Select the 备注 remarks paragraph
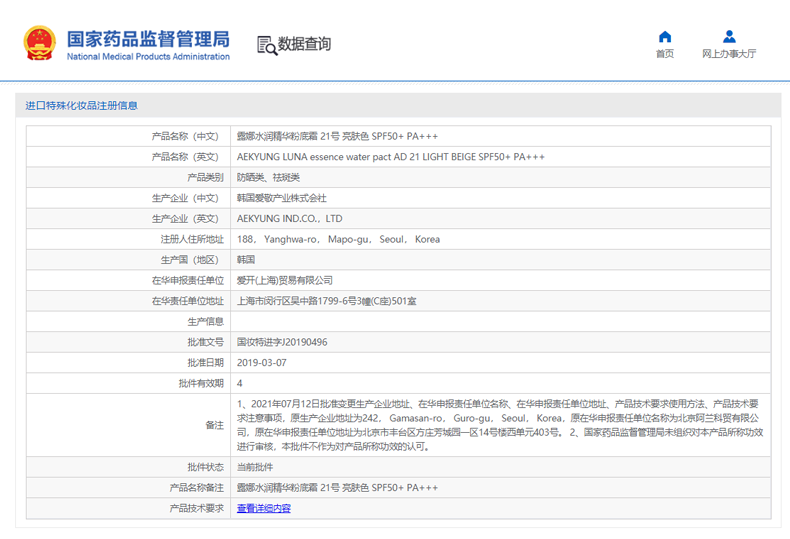 [500, 425]
